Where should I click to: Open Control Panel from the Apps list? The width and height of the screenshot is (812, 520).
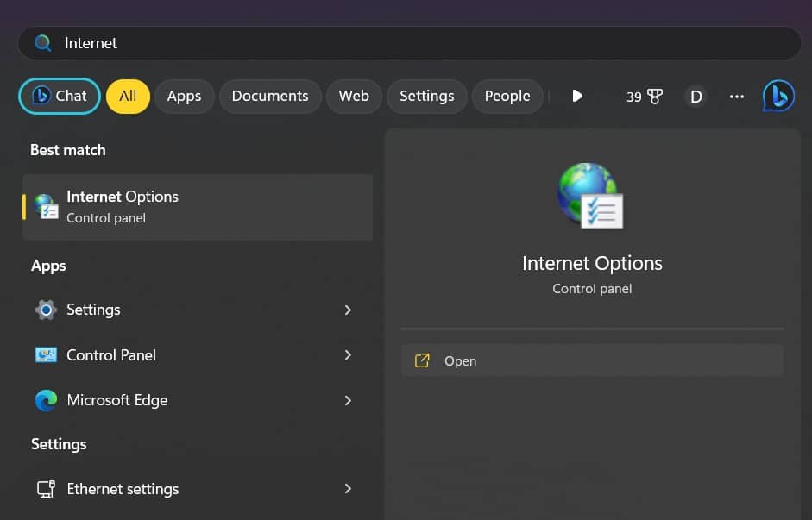(111, 354)
